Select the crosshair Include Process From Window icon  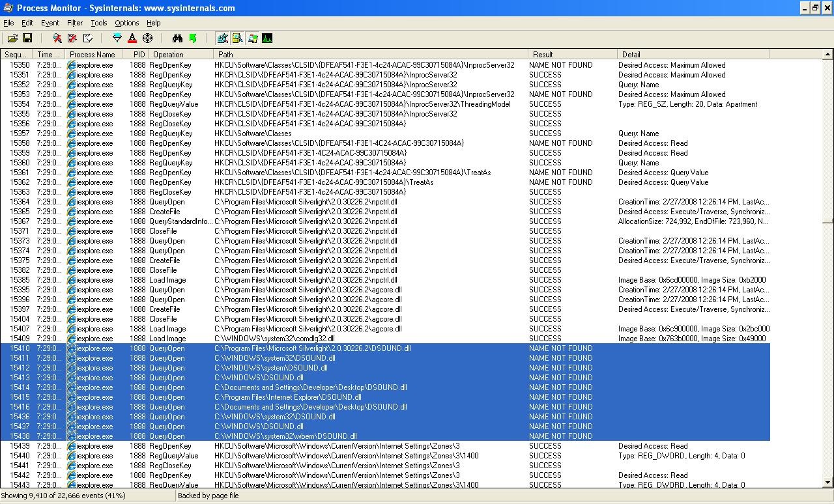point(148,38)
